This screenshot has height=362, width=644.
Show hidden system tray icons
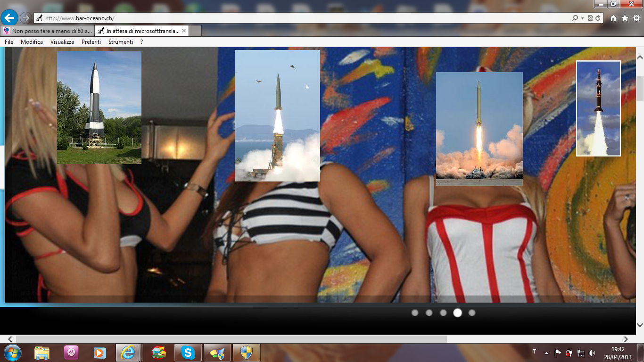(x=546, y=353)
